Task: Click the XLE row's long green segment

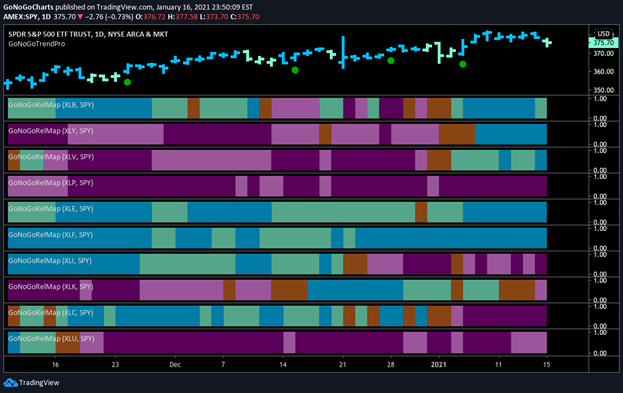Action: 343,212
